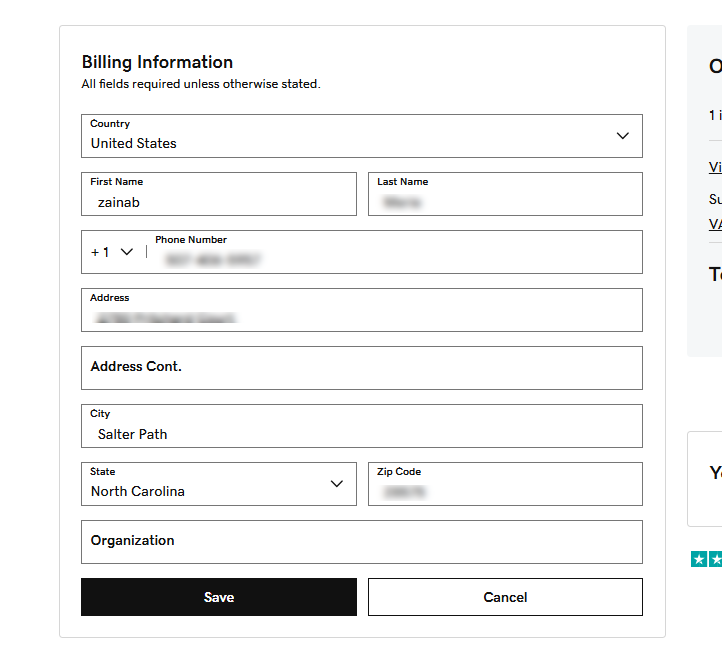Expand the State dropdown showing North Carolina

tap(218, 484)
